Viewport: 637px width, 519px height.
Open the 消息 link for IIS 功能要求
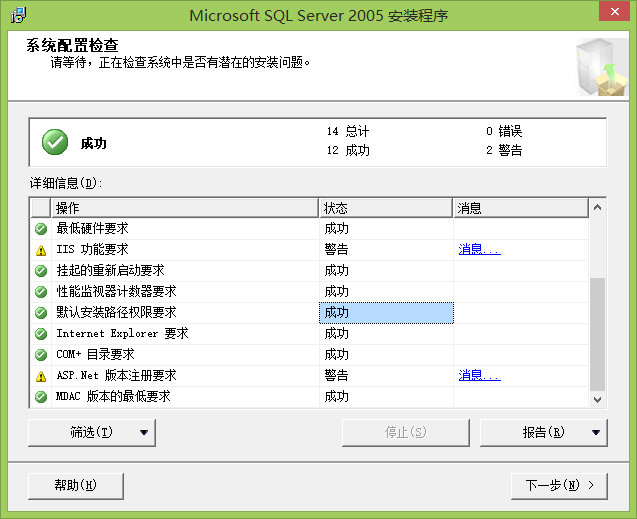(x=479, y=249)
